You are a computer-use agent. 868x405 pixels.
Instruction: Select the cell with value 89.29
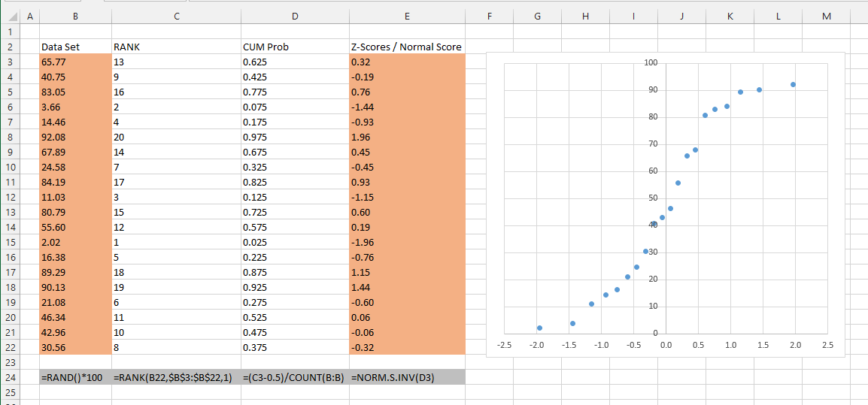pyautogui.click(x=75, y=272)
